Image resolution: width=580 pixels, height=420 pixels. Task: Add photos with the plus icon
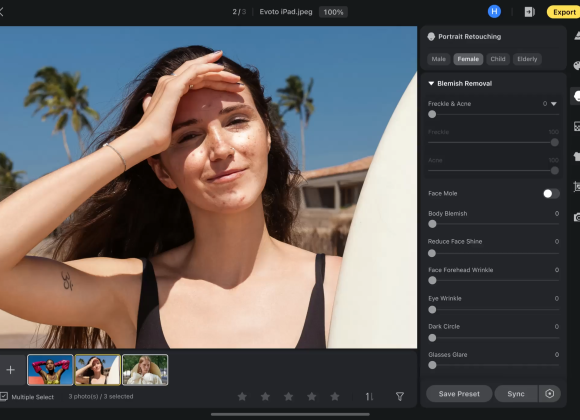[x=11, y=370]
